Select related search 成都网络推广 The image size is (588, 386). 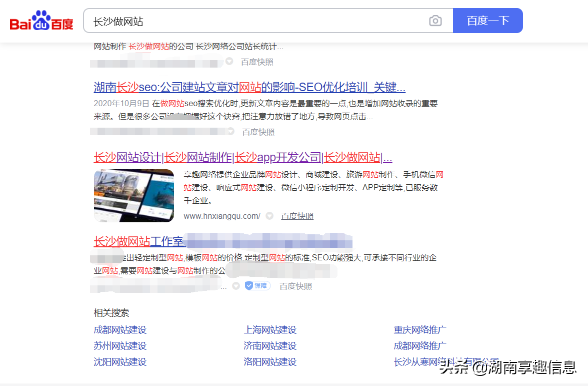tap(420, 346)
